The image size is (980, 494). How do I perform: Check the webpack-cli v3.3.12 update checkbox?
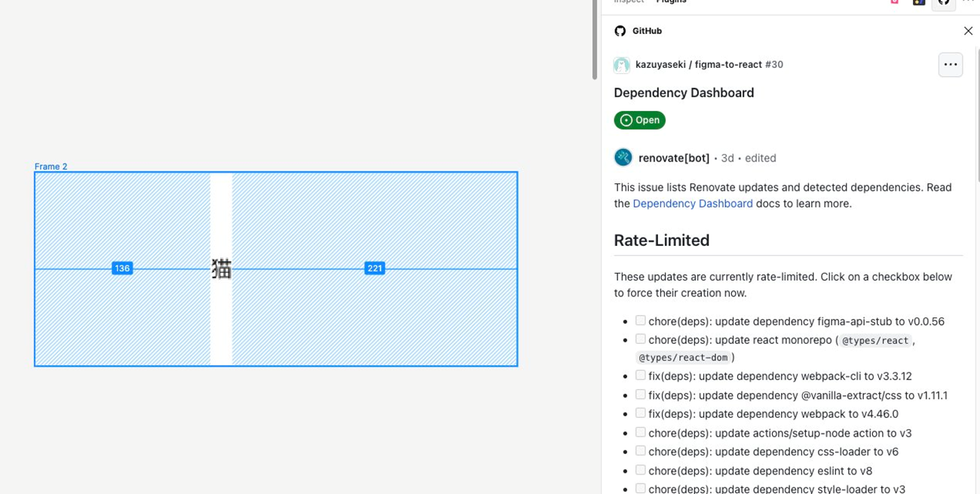coord(640,376)
